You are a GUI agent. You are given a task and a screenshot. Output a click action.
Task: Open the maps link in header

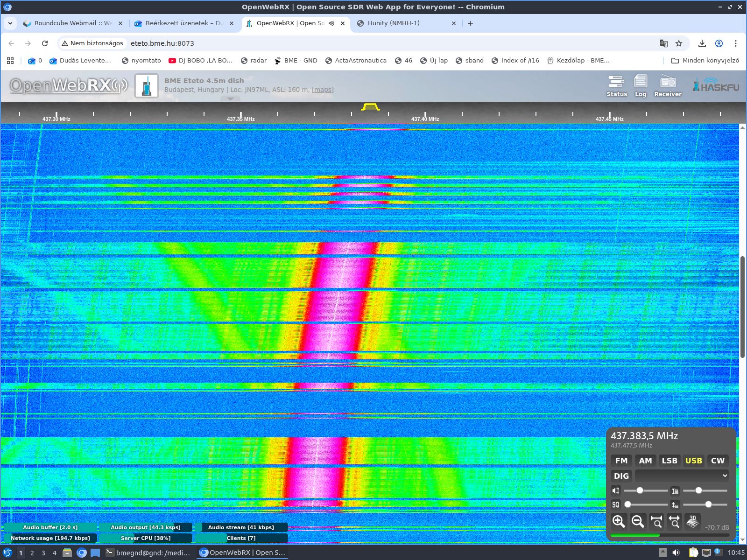(323, 90)
